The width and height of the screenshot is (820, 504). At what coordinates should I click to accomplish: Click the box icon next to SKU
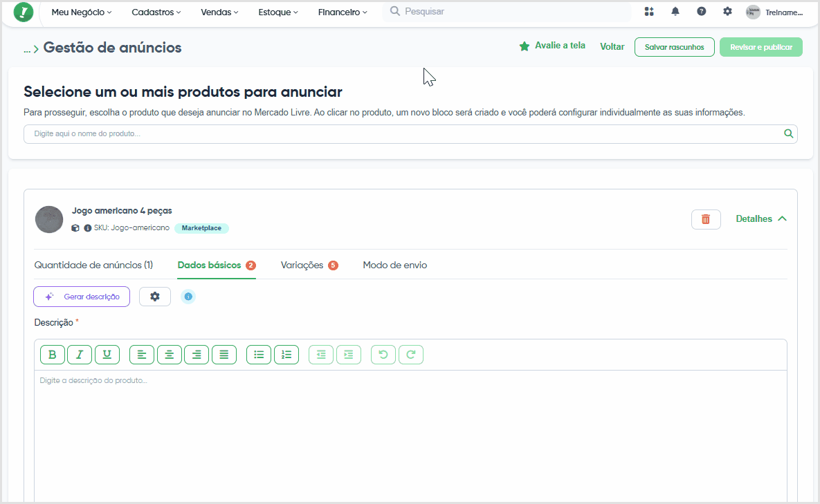(x=75, y=228)
